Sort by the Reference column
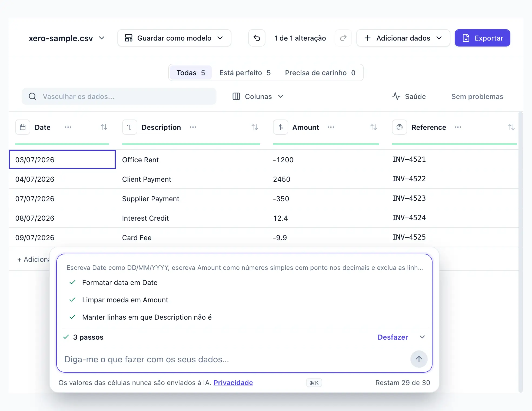The image size is (532, 411). pos(511,127)
